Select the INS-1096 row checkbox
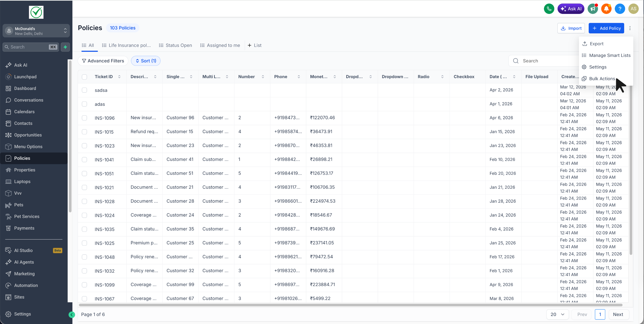Image resolution: width=644 pixels, height=324 pixels. tap(85, 118)
